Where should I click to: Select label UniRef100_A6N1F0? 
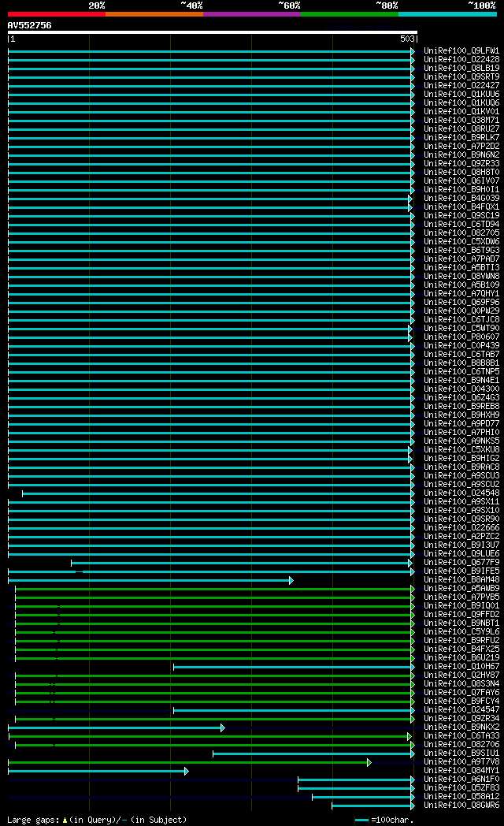(461, 779)
